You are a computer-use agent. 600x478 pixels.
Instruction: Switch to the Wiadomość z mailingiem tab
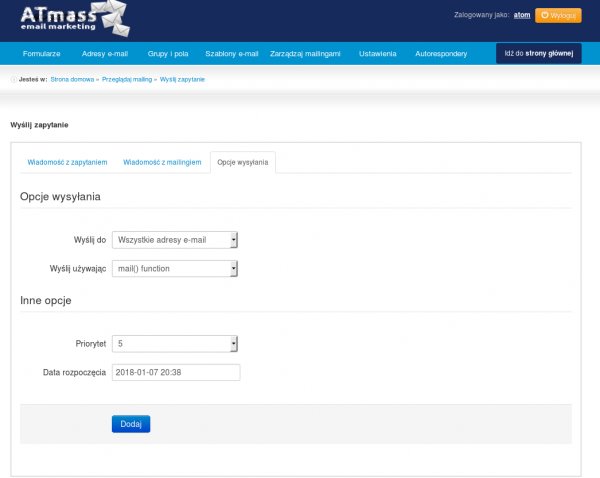[162, 162]
